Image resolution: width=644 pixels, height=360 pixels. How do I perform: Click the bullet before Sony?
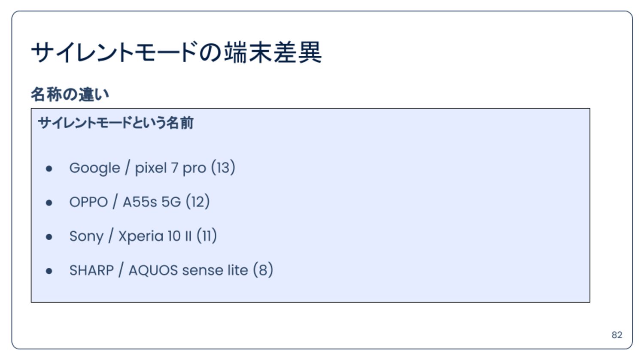(x=49, y=237)
